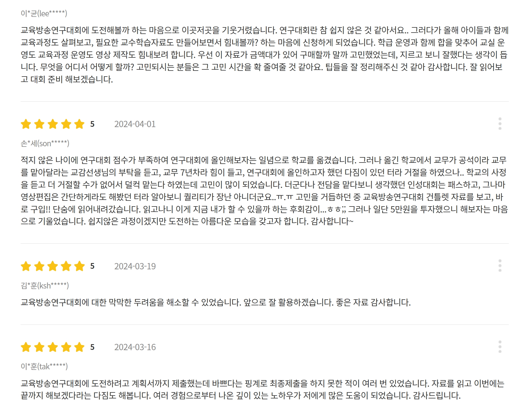
Task: Select reviewer 이*훈(tak*****)
Action: tap(44, 366)
